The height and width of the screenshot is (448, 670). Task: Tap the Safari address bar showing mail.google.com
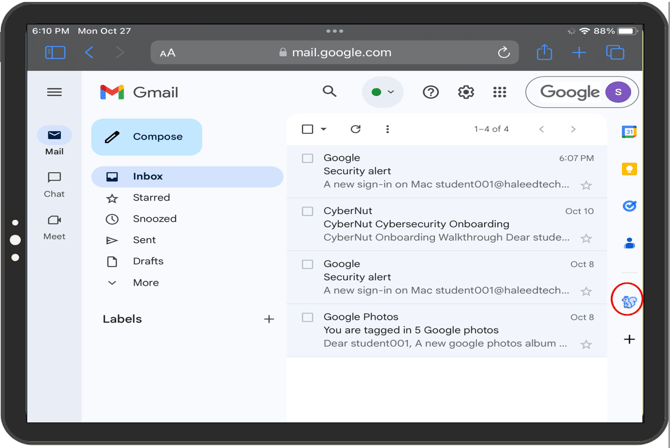(334, 52)
